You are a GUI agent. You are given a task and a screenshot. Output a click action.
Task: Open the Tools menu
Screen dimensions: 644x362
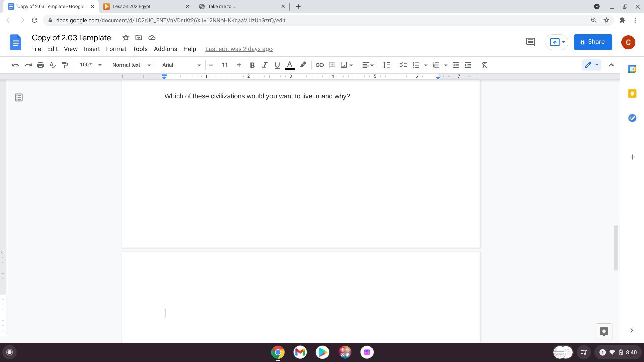click(x=140, y=49)
